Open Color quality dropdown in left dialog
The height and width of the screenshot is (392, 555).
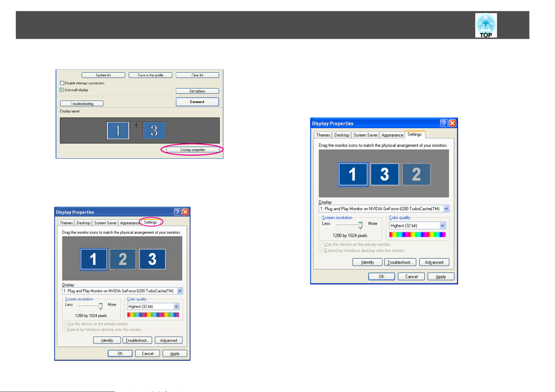click(x=176, y=306)
